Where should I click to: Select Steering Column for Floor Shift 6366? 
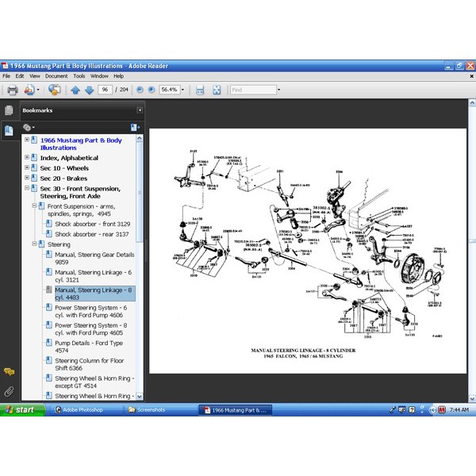[90, 364]
